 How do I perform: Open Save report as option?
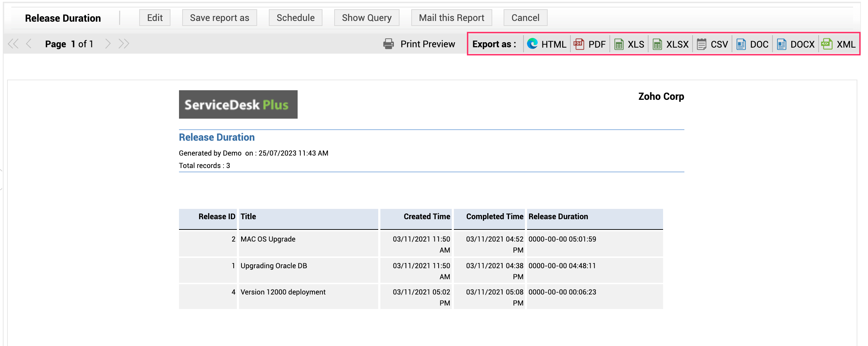click(219, 18)
